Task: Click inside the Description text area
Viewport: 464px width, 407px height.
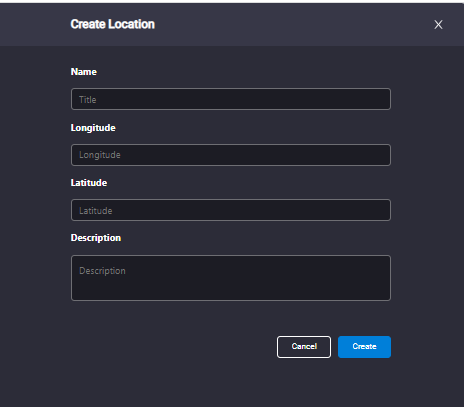Action: point(231,278)
